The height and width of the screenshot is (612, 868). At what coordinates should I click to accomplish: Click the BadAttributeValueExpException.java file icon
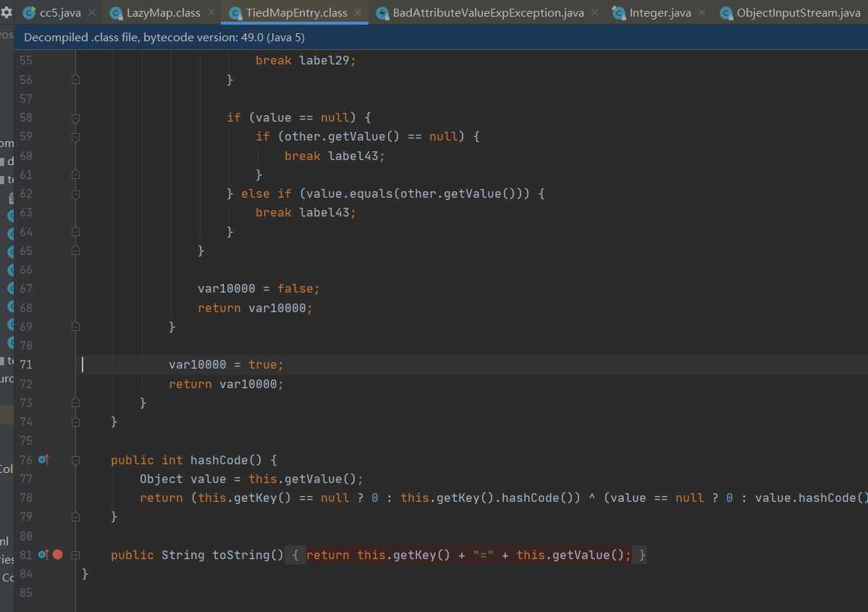click(x=382, y=13)
